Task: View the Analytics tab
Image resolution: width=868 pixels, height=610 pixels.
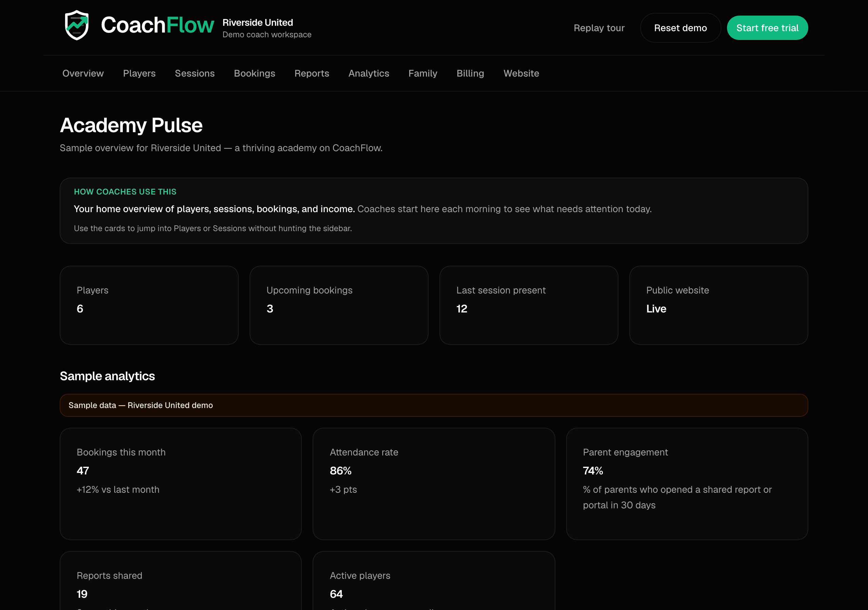Action: pos(369,73)
